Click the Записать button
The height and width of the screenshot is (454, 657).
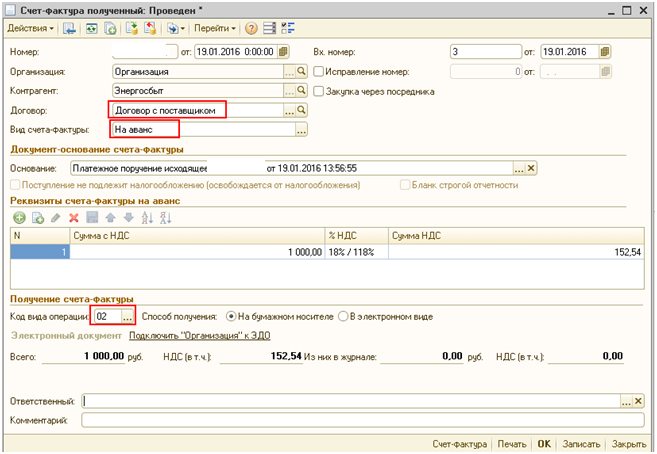[581, 444]
